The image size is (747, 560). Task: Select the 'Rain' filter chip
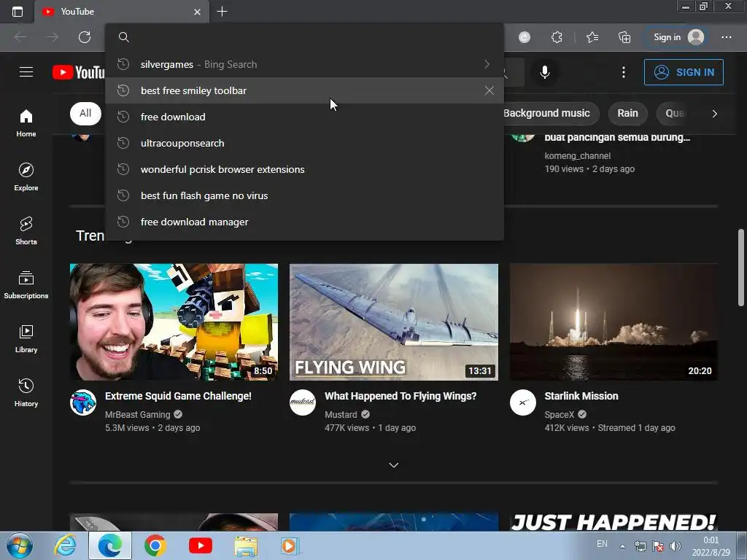point(627,113)
